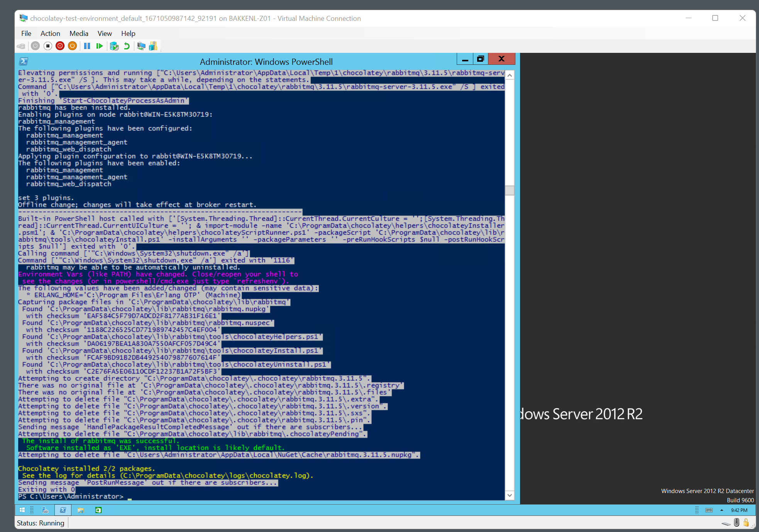The image size is (759, 532).
Task: Click the keyboard status icon in status bar
Action: pyautogui.click(x=726, y=523)
